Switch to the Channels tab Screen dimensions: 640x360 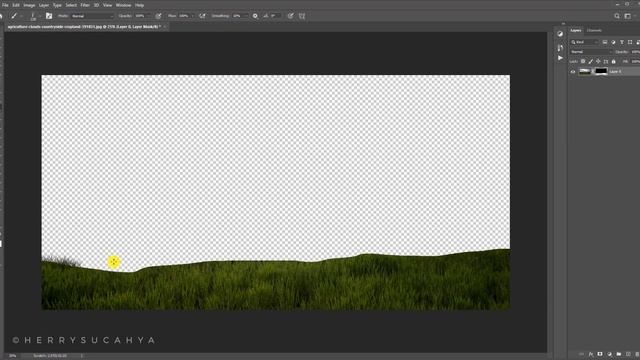coord(594,30)
